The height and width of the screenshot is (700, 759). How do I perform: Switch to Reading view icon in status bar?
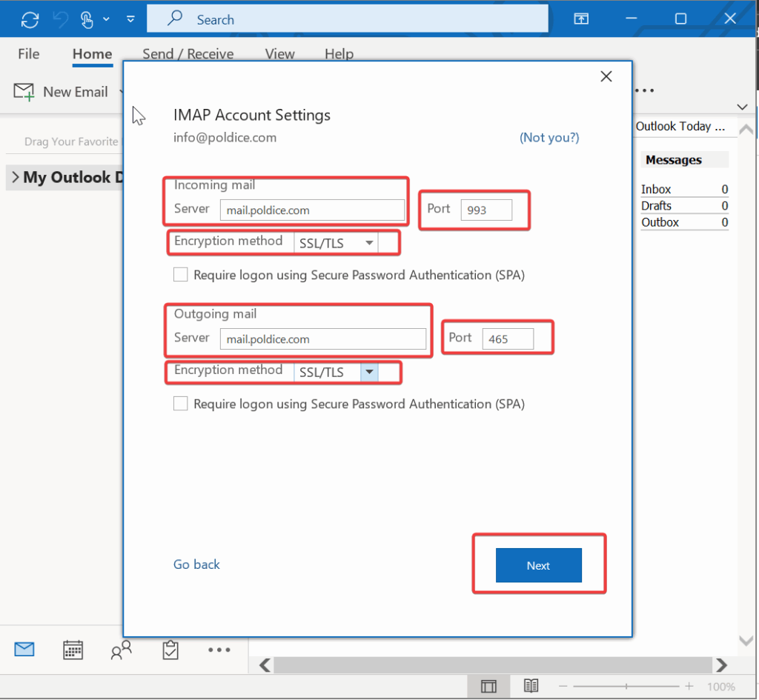tap(531, 686)
